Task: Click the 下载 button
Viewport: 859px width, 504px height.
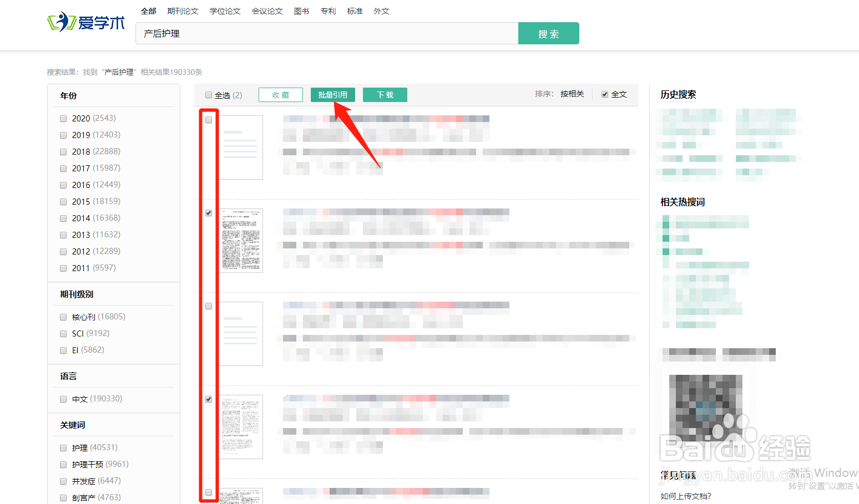Action: 385,95
